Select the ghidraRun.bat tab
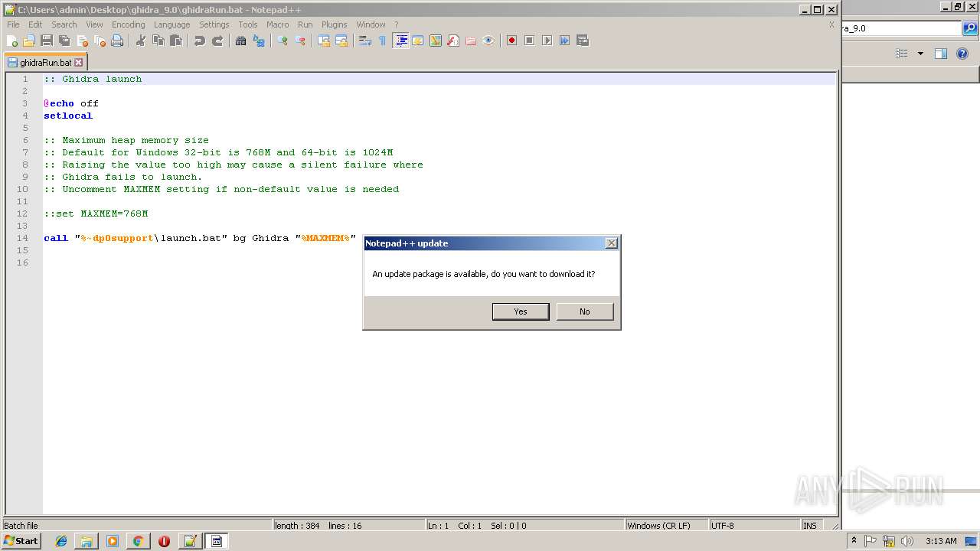Image resolution: width=980 pixels, height=551 pixels. 46,63
